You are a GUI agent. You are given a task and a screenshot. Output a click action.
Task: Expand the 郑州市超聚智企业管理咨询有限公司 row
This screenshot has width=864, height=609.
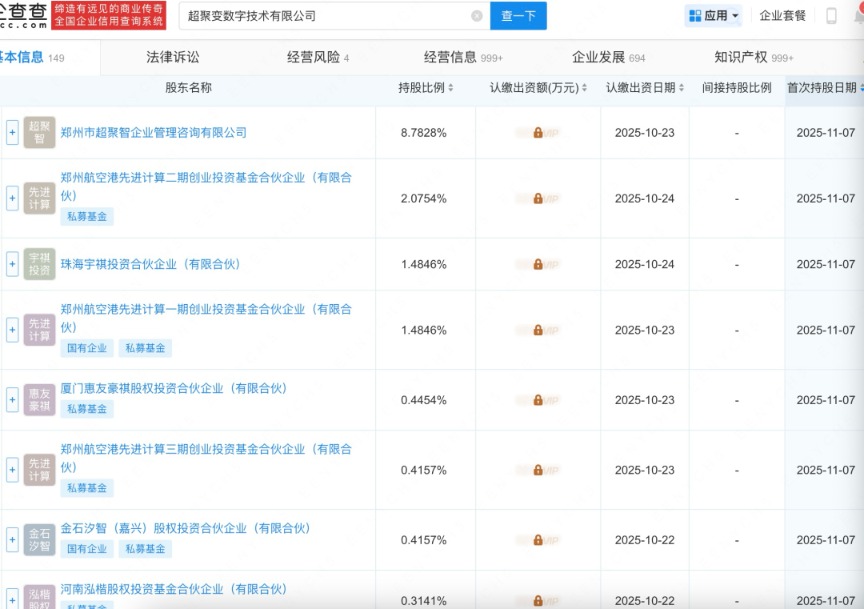pos(12,132)
